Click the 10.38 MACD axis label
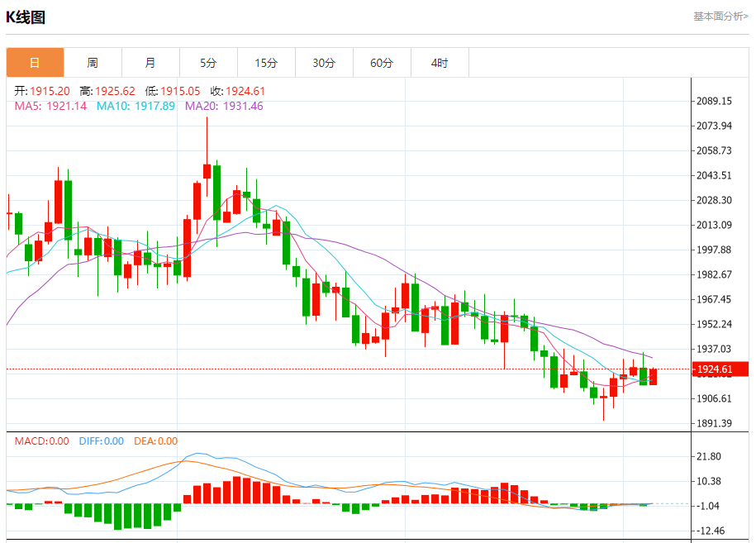 709,481
